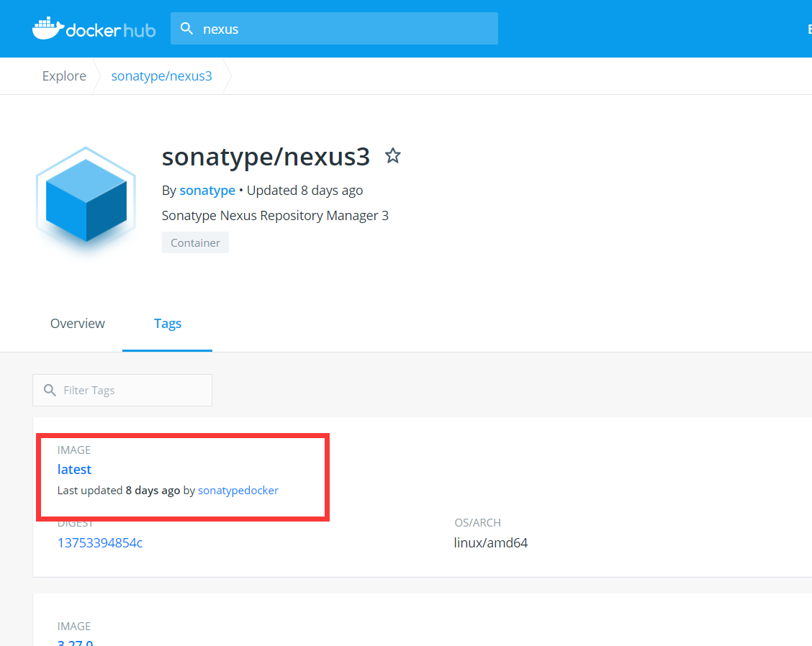
Task: Click the magnifier icon in Filter Tags box
Action: tap(49, 390)
